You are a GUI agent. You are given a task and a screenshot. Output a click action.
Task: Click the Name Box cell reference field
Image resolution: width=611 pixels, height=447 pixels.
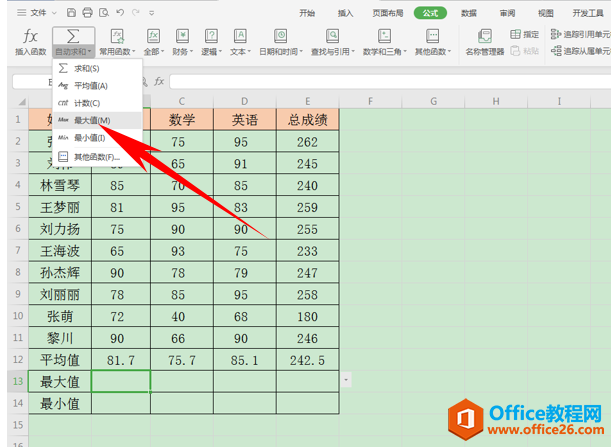coord(33,82)
